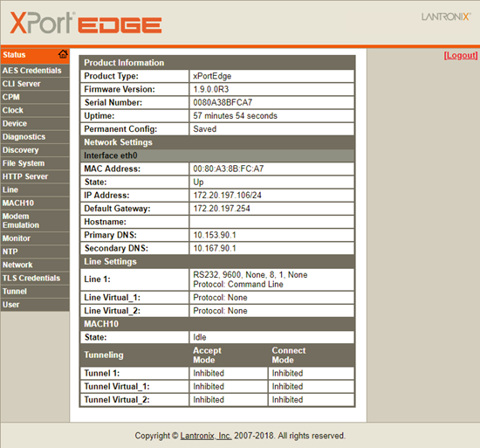Image resolution: width=480 pixels, height=448 pixels.
Task: Open the Status page
Action: (35, 55)
